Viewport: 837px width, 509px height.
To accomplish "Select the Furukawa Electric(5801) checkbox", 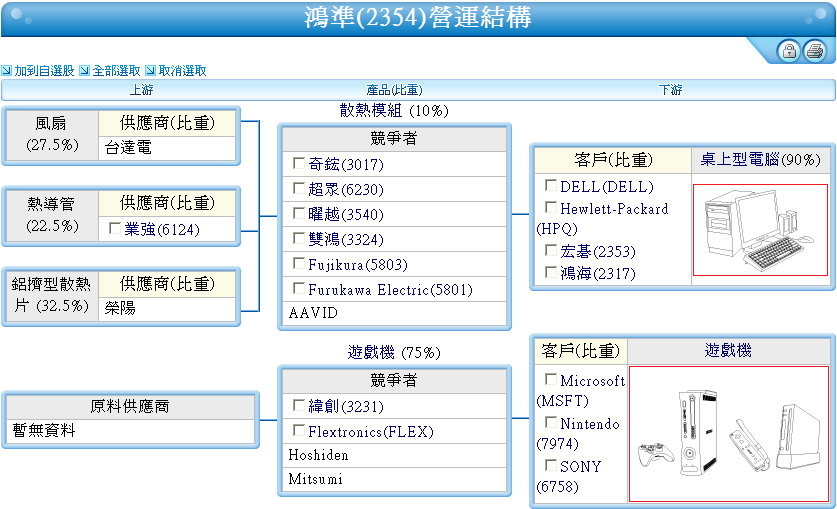I will (x=299, y=289).
